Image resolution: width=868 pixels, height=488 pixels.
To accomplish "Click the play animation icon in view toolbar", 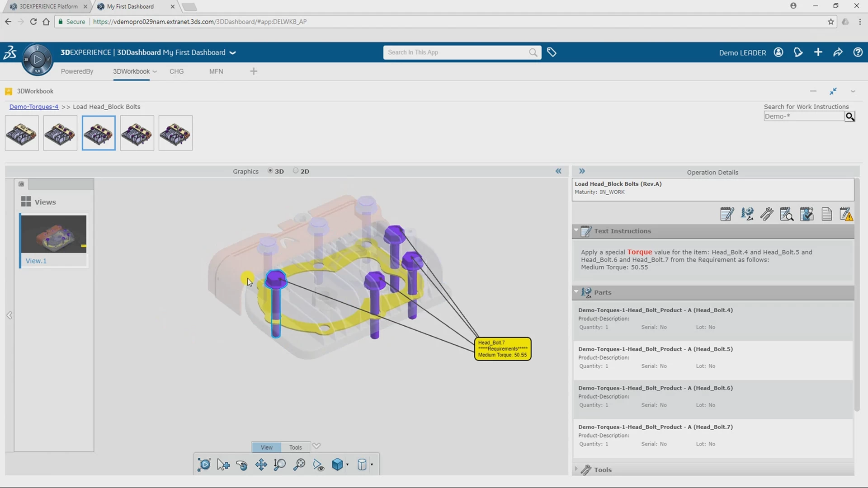I will (204, 465).
